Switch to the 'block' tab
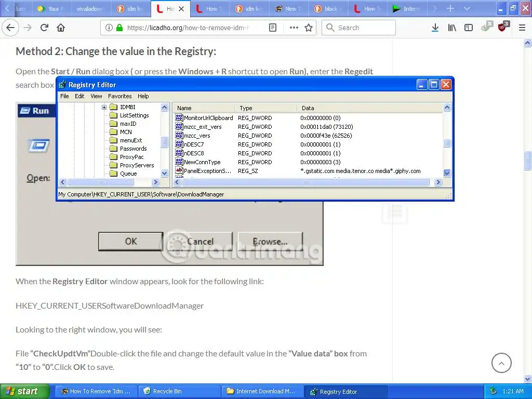Viewport: 532px width, 399px height. pos(328,9)
